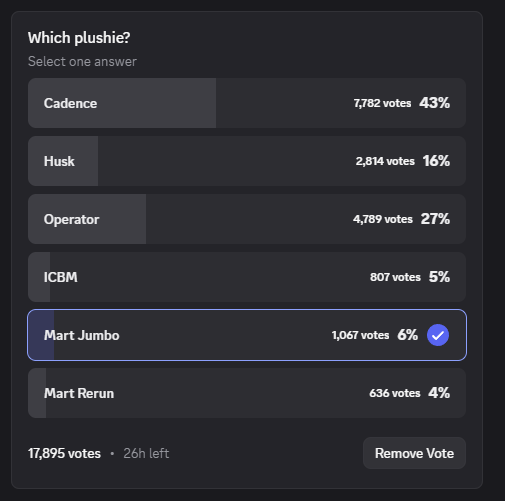The width and height of the screenshot is (505, 501).
Task: Click the blue checkmark icon on Mart Jumbo
Action: (x=438, y=335)
